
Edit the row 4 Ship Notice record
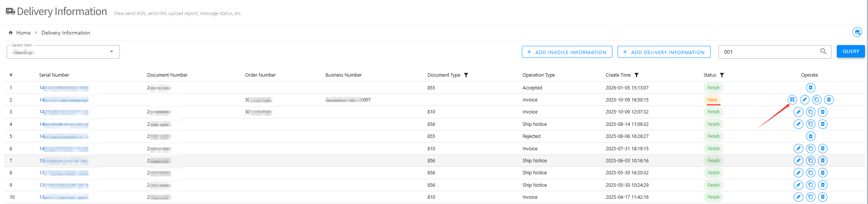(x=798, y=124)
